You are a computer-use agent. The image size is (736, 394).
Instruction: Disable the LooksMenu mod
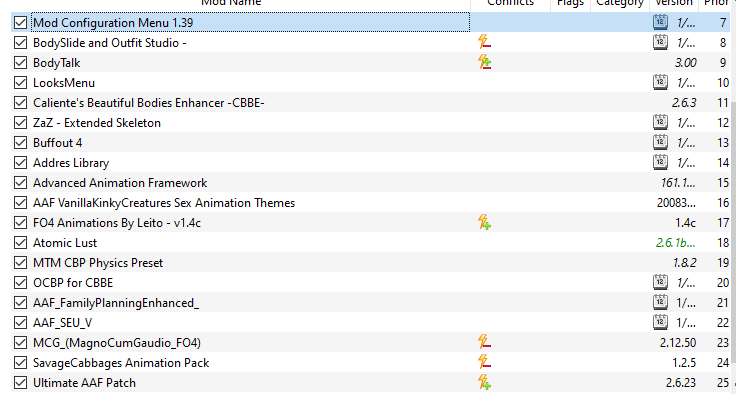coord(20,83)
